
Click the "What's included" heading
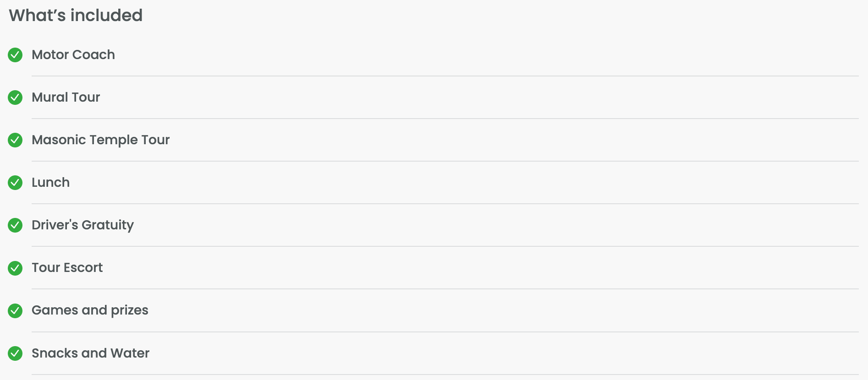point(76,16)
